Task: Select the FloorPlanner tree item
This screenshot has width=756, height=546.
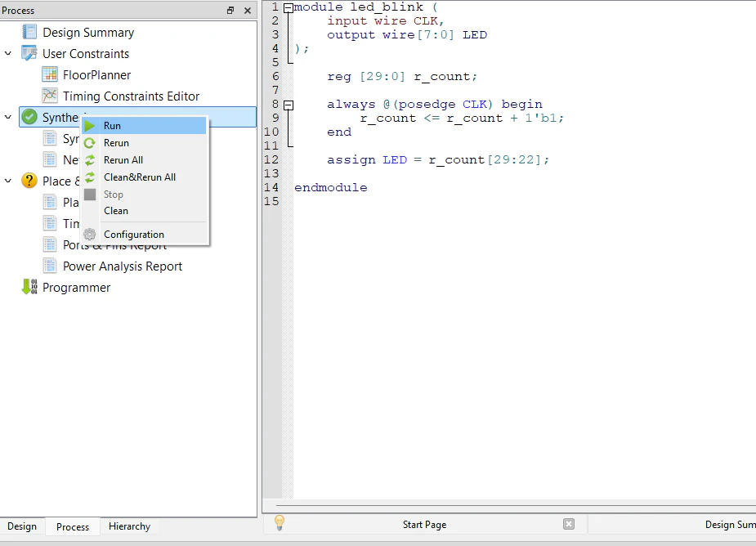Action: point(97,74)
